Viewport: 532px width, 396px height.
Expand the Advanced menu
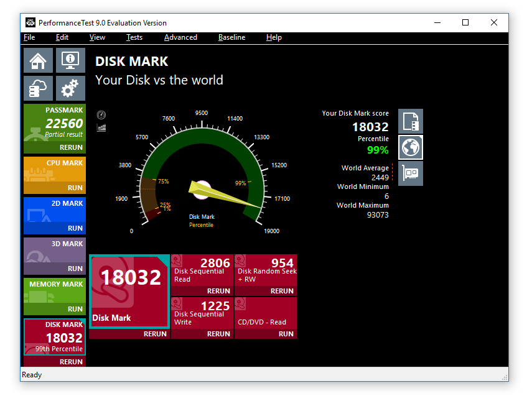click(180, 37)
